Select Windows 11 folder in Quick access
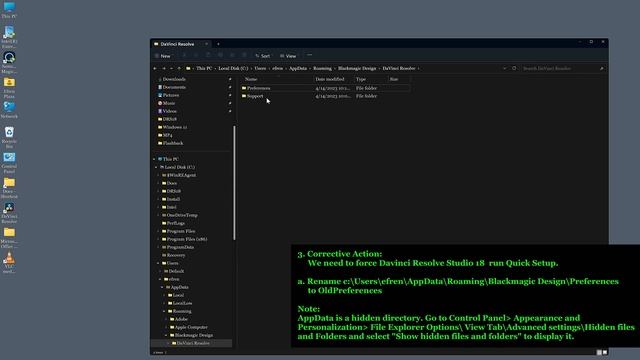Image resolution: width=640 pixels, height=360 pixels. point(175,127)
